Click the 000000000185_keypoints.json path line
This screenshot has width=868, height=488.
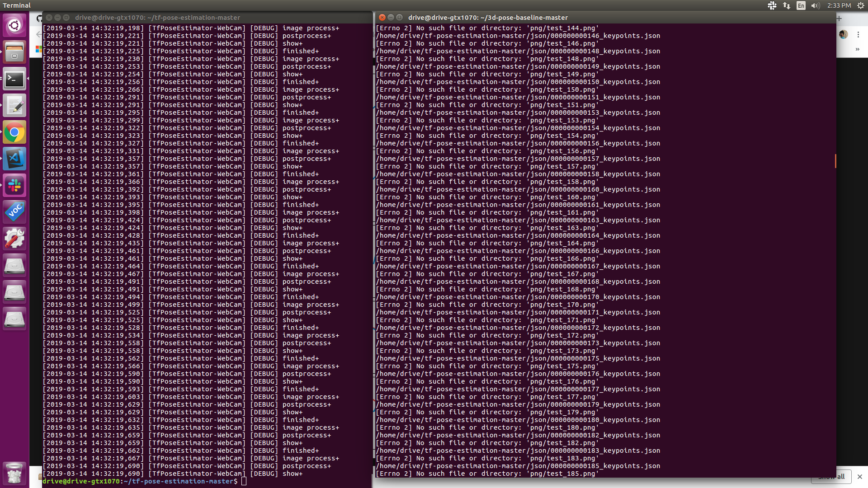pos(518,466)
